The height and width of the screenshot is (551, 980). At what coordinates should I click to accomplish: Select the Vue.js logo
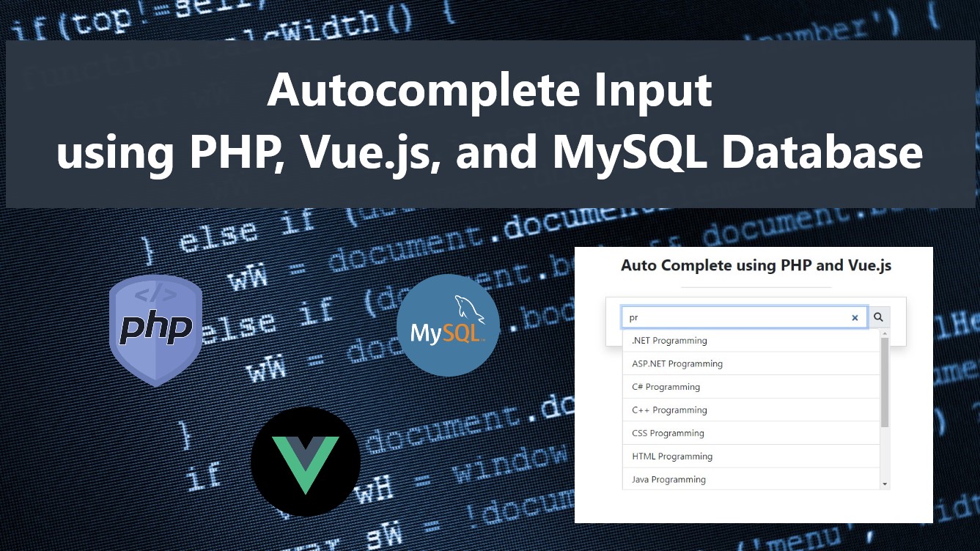[x=306, y=462]
